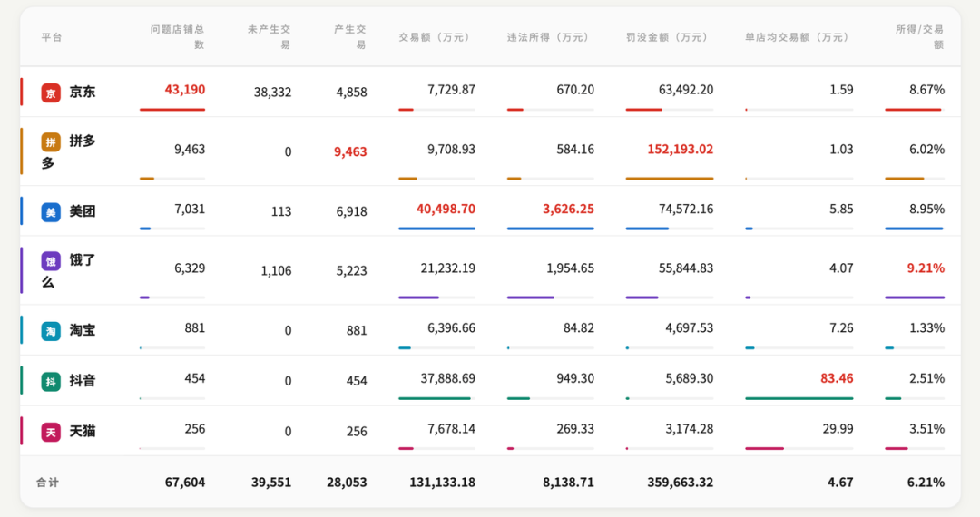The width and height of the screenshot is (980, 517).
Task: Click the purple 饿了么 platform icon
Action: [51, 261]
